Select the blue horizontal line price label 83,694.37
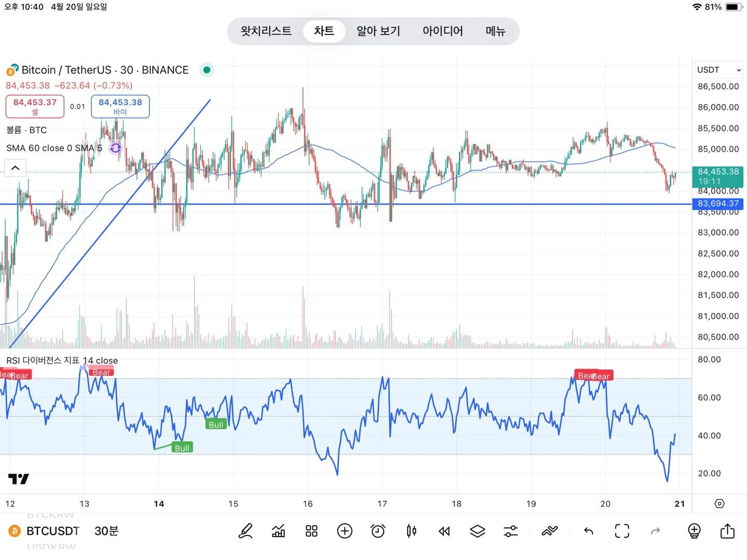This screenshot has width=747, height=560. click(718, 204)
